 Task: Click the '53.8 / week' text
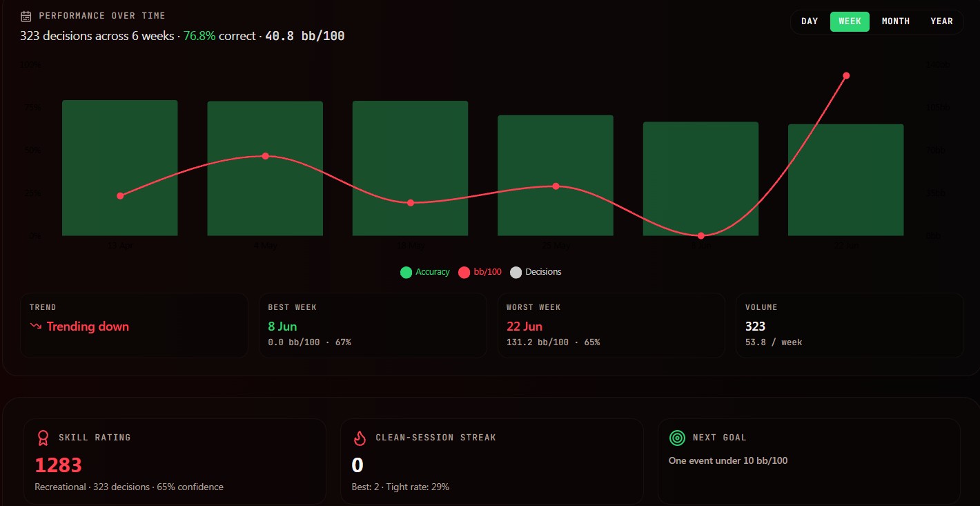774,342
